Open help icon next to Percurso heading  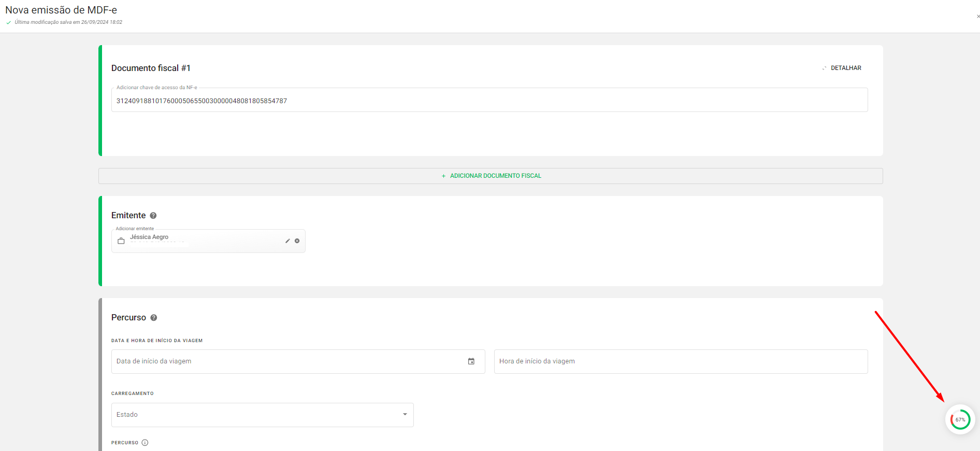[x=154, y=318]
